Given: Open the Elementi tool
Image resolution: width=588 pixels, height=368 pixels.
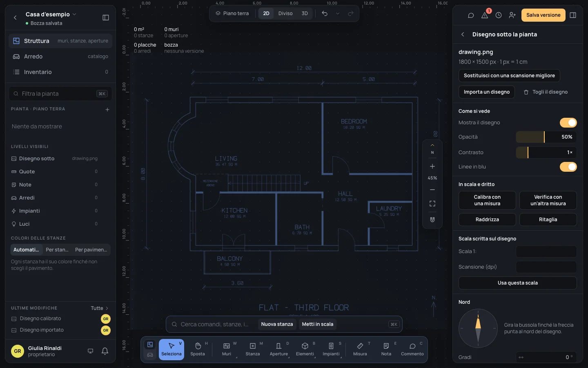Looking at the screenshot, I should click(305, 350).
